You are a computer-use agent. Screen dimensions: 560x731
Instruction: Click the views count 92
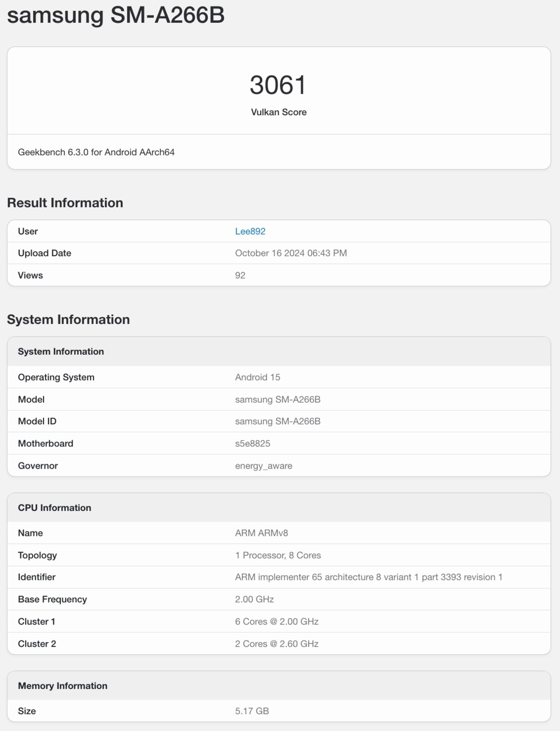point(240,275)
